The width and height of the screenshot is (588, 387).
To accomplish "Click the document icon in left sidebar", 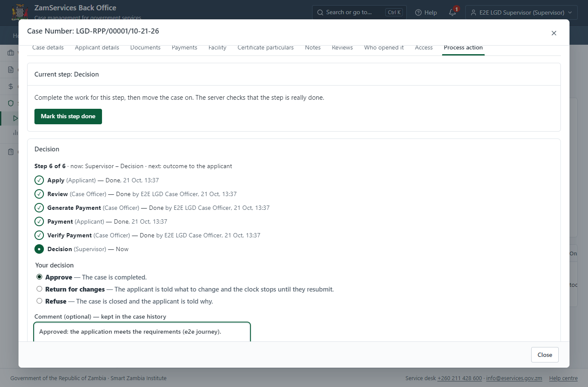I will pos(11,70).
